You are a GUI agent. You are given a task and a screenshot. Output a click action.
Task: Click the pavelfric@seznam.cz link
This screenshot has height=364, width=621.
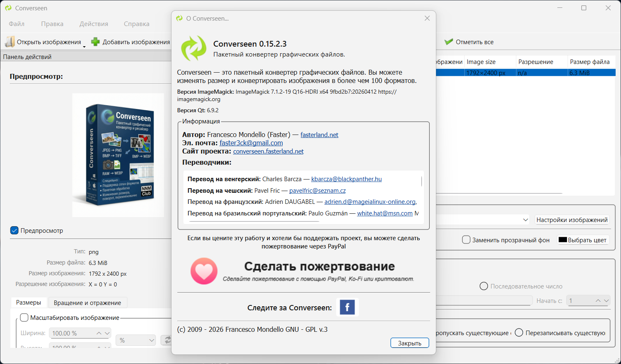click(317, 191)
